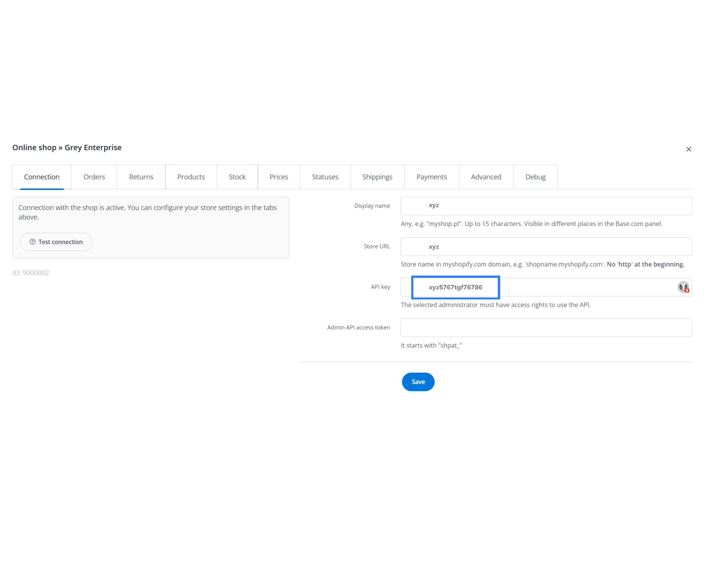Screen dimensions: 706x588
Task: Switch to the Orders tab
Action: (94, 177)
